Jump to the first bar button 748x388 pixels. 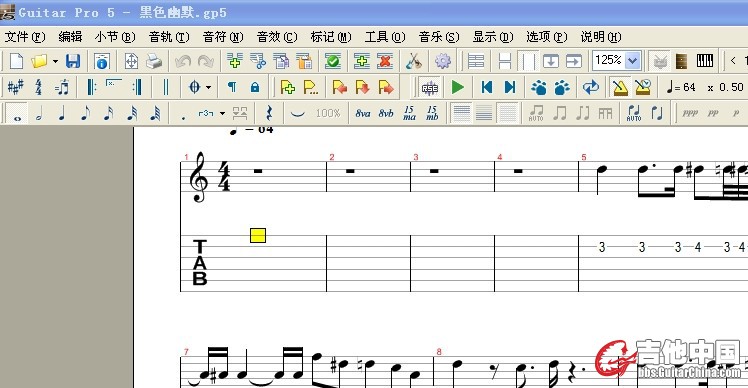click(487, 87)
